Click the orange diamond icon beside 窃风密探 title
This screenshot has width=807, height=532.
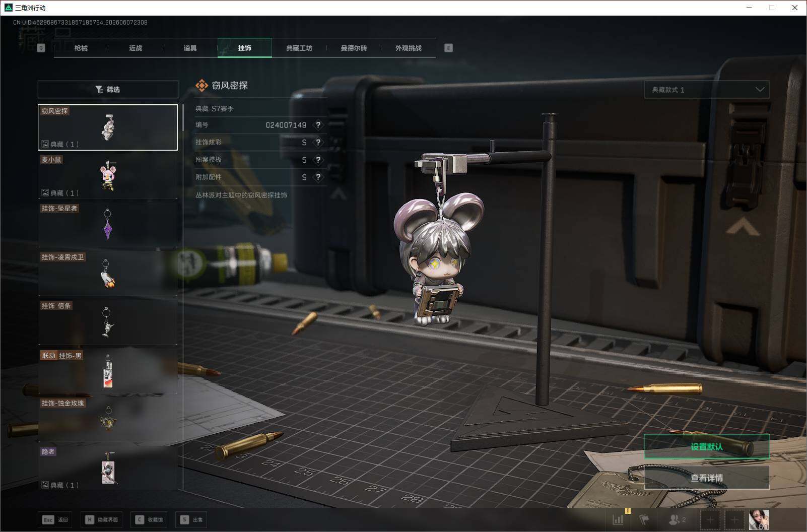pyautogui.click(x=201, y=86)
